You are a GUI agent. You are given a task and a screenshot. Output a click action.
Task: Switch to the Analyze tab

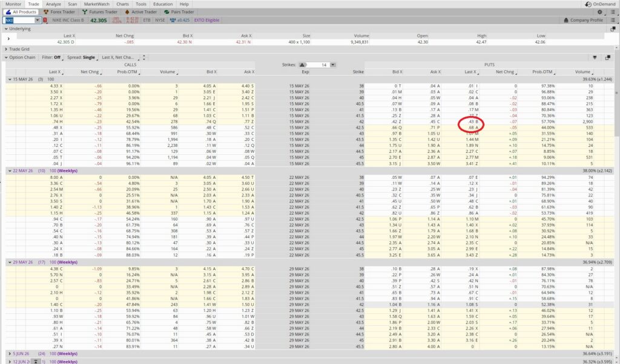(53, 4)
